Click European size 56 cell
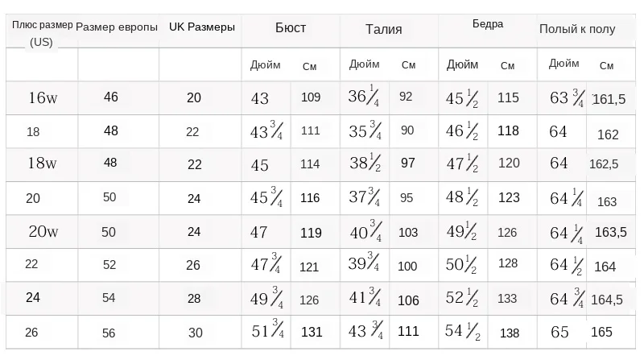The height and width of the screenshot is (364, 644). click(x=109, y=333)
